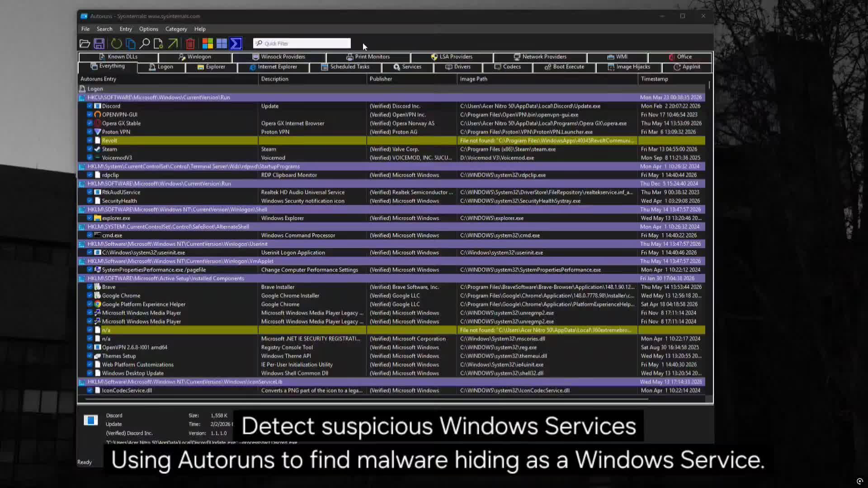Disable the Revolt entry checkbox
The height and width of the screenshot is (488, 868).
coord(90,141)
